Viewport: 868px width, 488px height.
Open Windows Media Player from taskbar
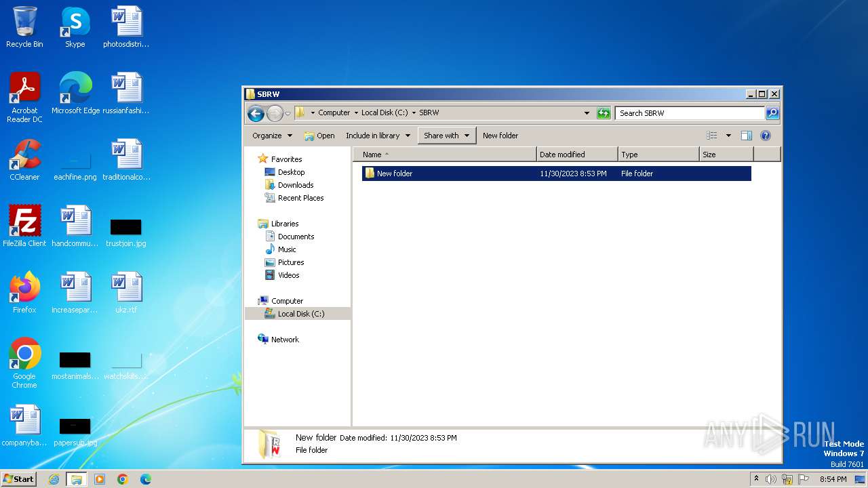click(x=100, y=479)
